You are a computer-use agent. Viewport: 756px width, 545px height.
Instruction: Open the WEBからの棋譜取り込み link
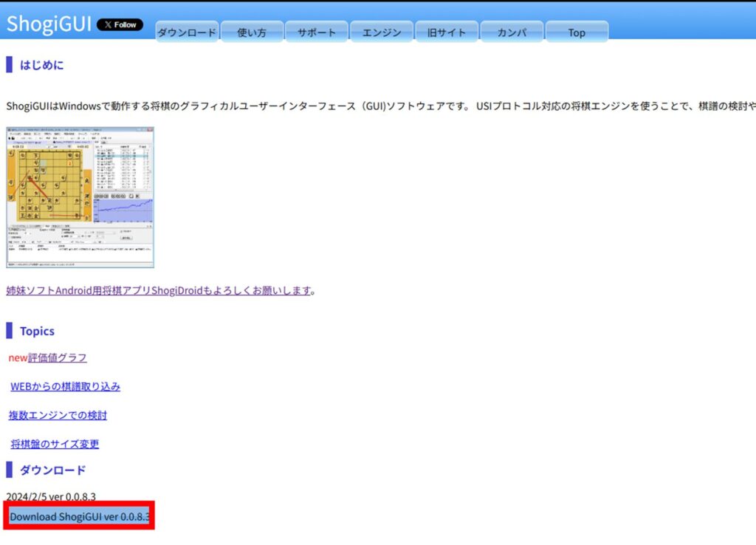pos(66,386)
